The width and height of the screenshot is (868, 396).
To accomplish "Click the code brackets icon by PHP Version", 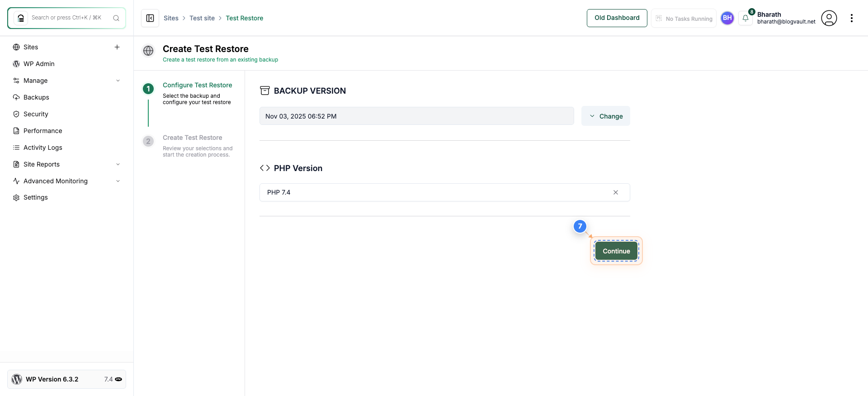I will [265, 168].
